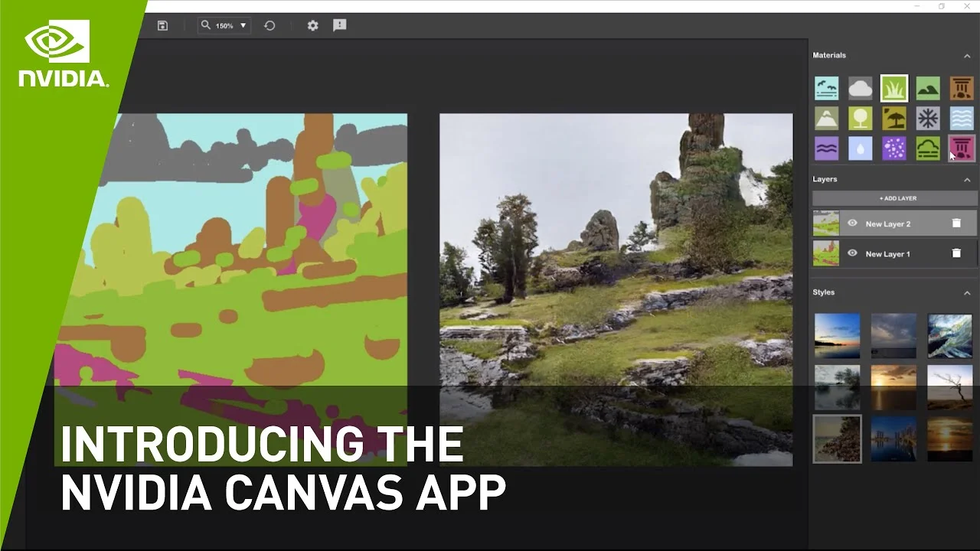980x551 pixels.
Task: Select the Tree material
Action: (x=860, y=119)
